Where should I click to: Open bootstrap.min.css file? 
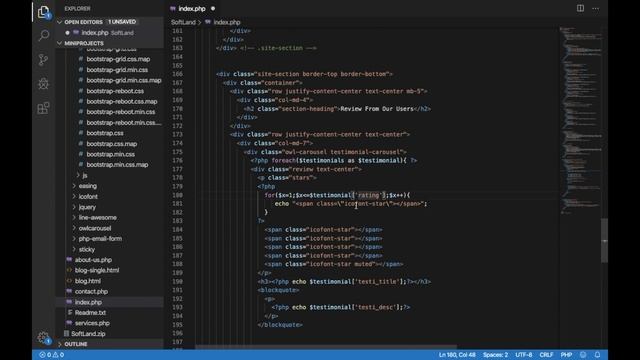111,154
